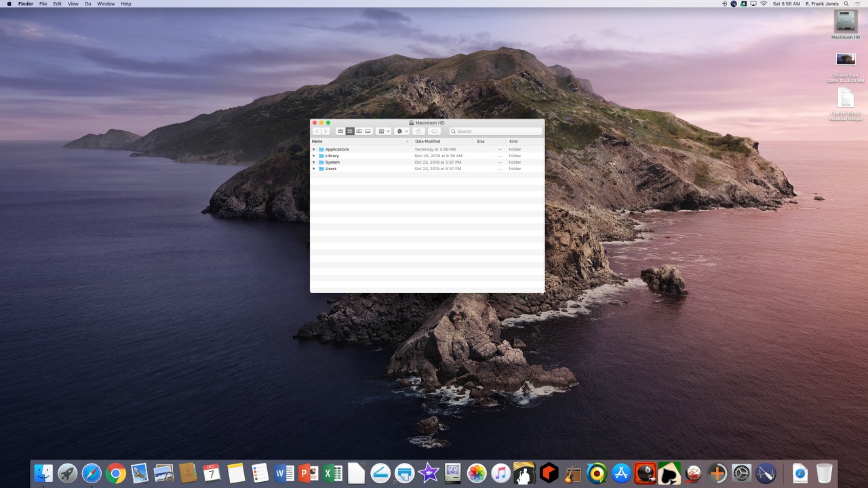Go back with the Finder back arrow
The height and width of the screenshot is (488, 868).
[317, 131]
